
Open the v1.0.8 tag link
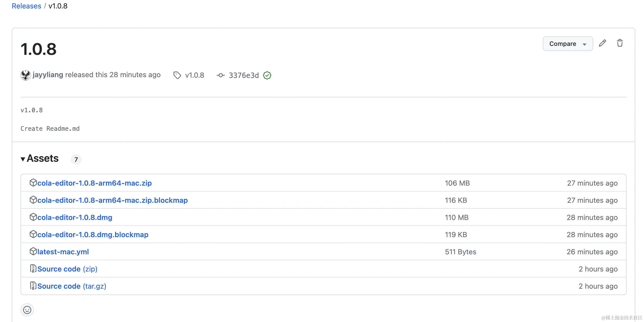194,75
